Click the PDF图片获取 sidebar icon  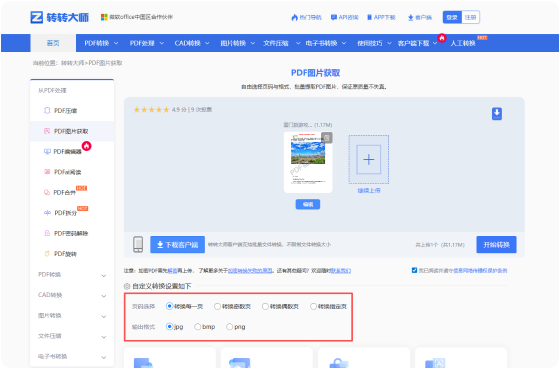47,131
